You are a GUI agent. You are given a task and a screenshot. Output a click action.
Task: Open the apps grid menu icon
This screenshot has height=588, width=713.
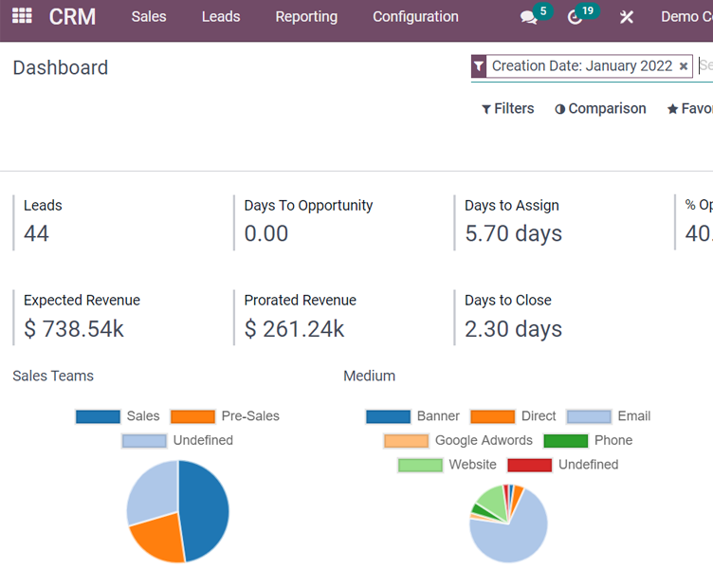22,16
